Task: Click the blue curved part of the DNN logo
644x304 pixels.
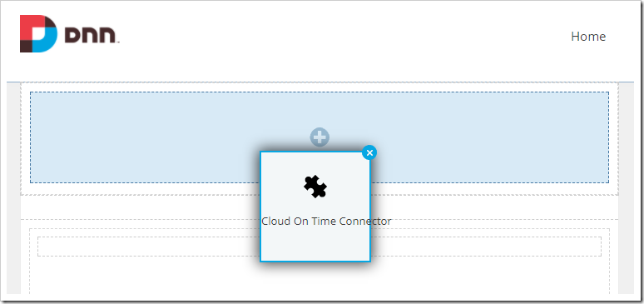Action: 48,40
